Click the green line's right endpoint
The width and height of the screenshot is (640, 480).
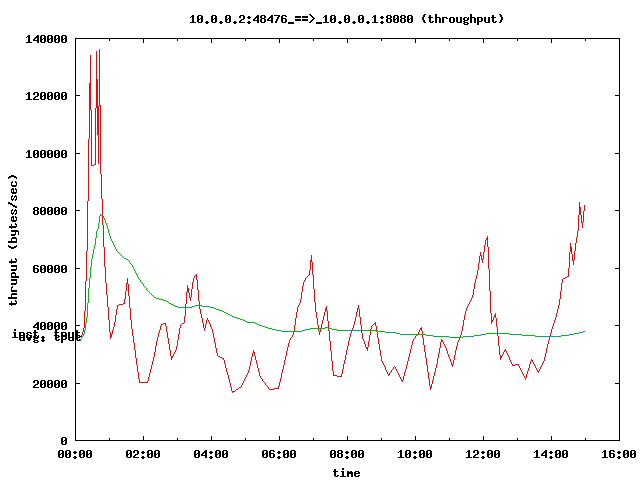585,331
